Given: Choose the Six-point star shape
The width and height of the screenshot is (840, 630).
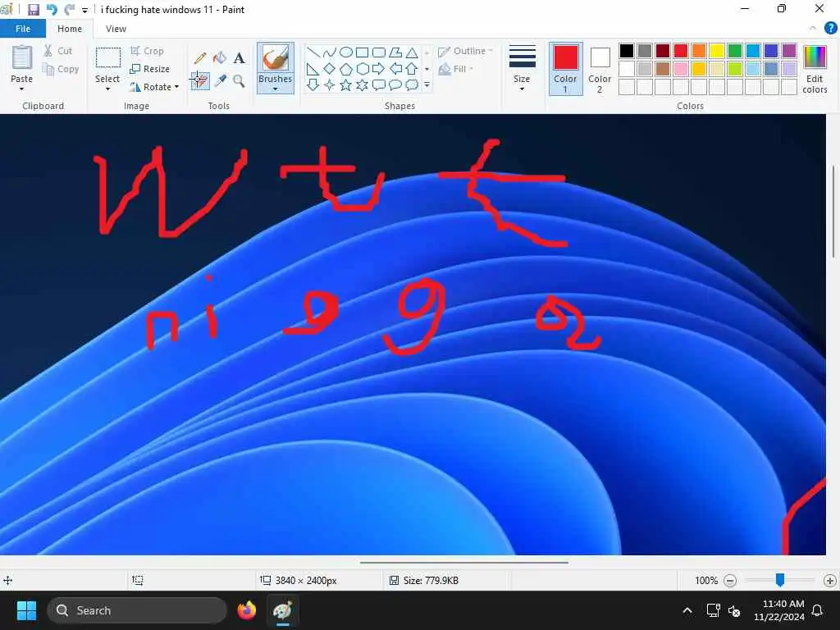Looking at the screenshot, I should point(362,84).
